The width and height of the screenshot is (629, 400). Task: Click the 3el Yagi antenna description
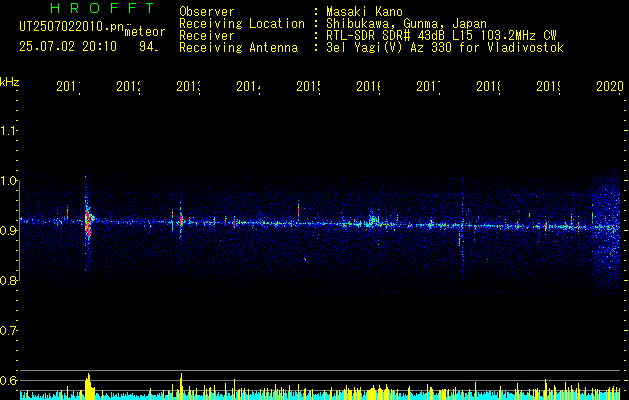(445, 48)
